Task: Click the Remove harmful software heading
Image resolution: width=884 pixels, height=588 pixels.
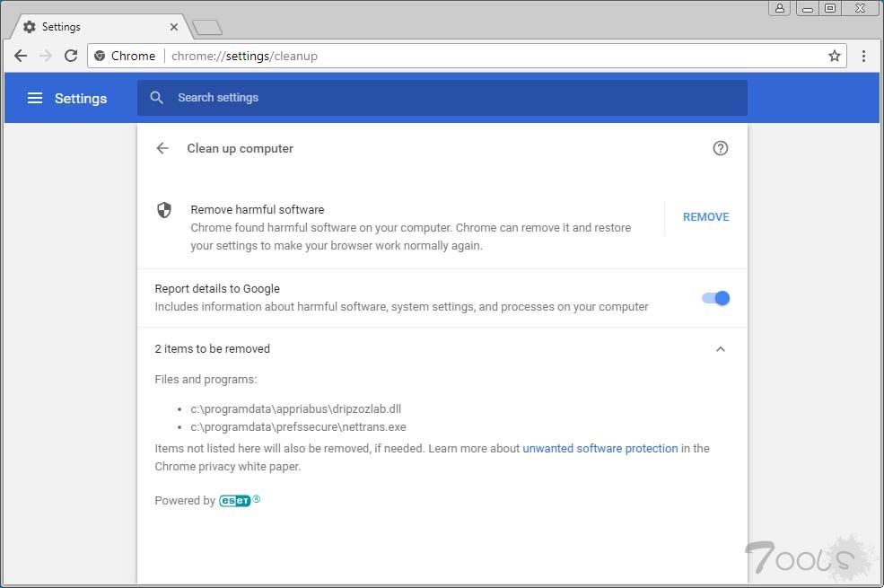Action: pos(257,210)
